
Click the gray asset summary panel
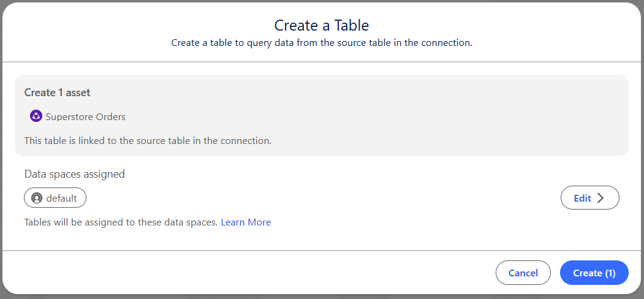[x=322, y=115]
